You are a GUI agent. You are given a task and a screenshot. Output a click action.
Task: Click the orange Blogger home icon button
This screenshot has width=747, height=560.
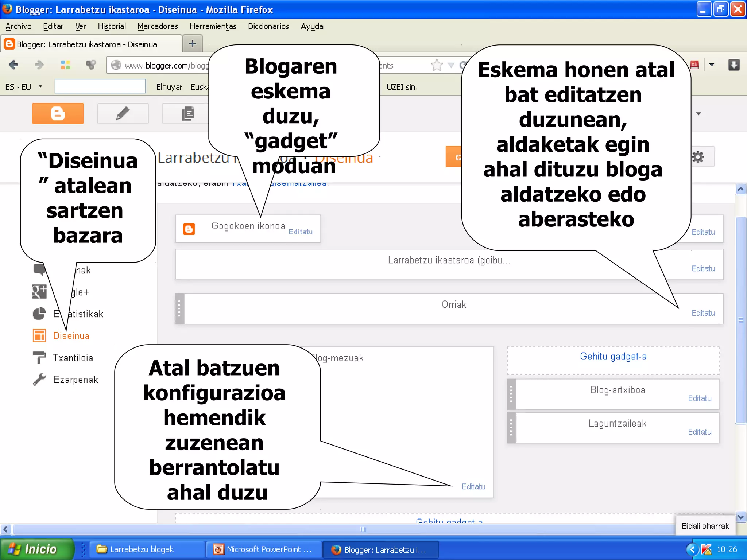click(x=58, y=113)
